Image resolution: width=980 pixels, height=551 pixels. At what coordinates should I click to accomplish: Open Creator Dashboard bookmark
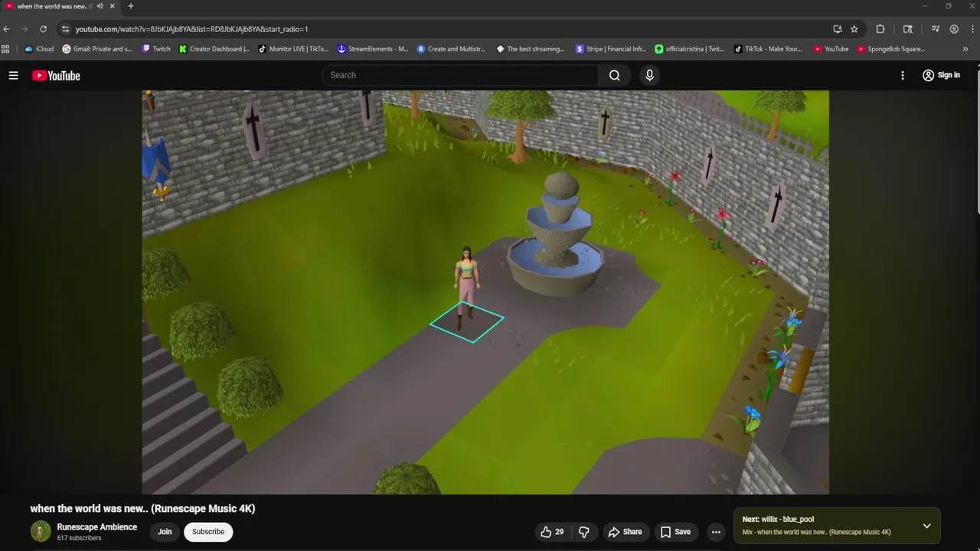(x=214, y=49)
